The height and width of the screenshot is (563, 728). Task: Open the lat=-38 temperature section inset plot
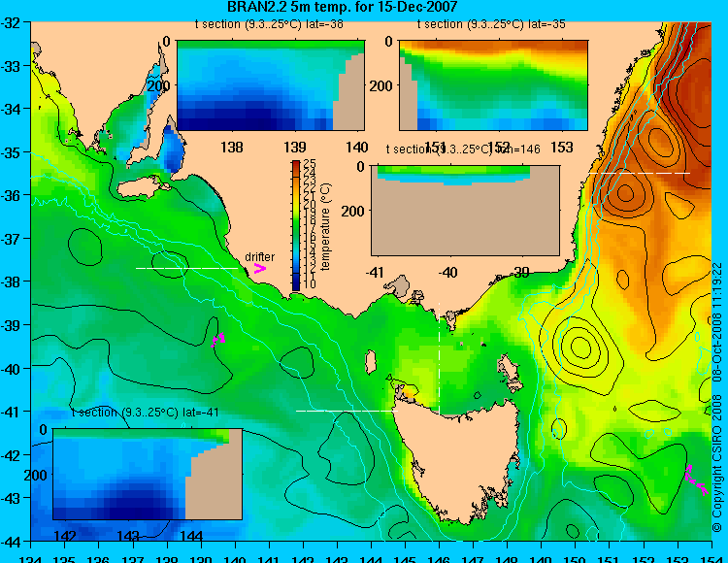271,85
